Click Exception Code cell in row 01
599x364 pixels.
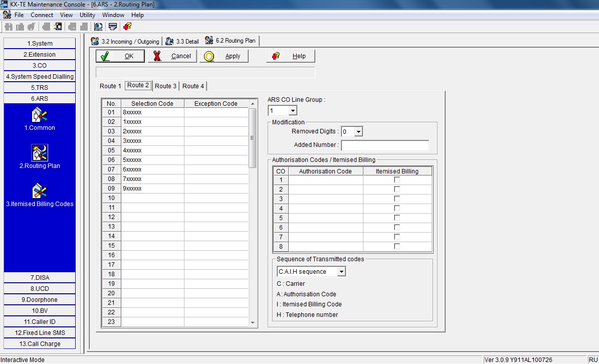[x=216, y=112]
